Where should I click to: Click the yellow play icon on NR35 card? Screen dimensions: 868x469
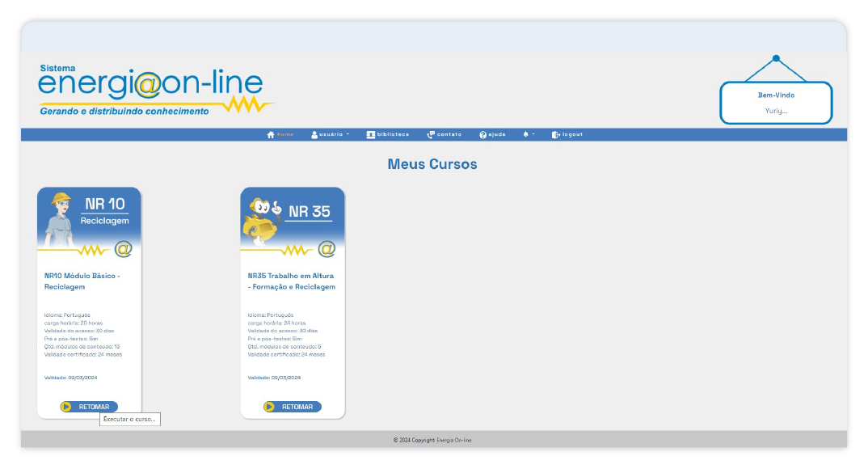[x=270, y=407]
